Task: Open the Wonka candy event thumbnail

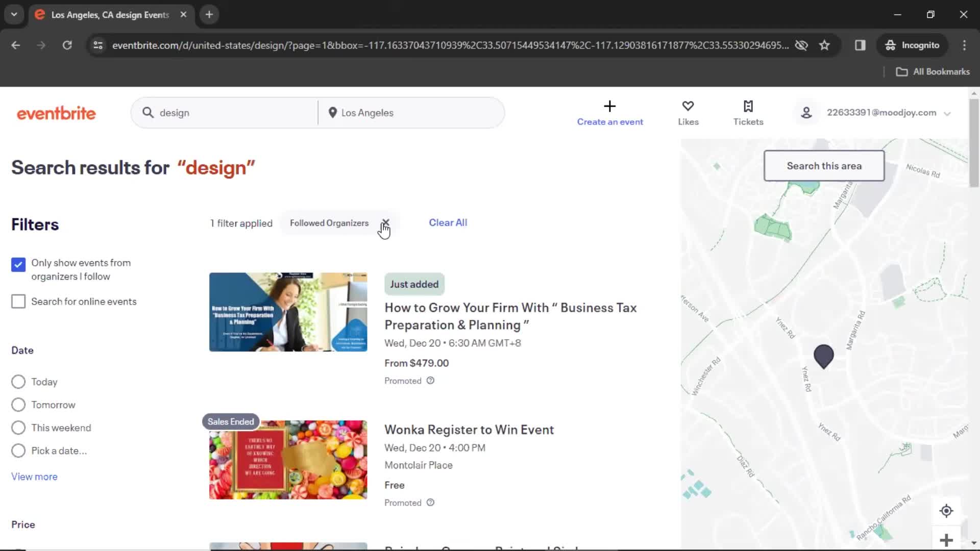Action: click(288, 460)
